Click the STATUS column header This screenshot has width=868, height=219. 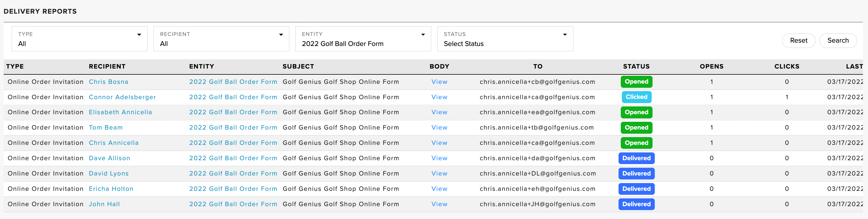tap(636, 66)
